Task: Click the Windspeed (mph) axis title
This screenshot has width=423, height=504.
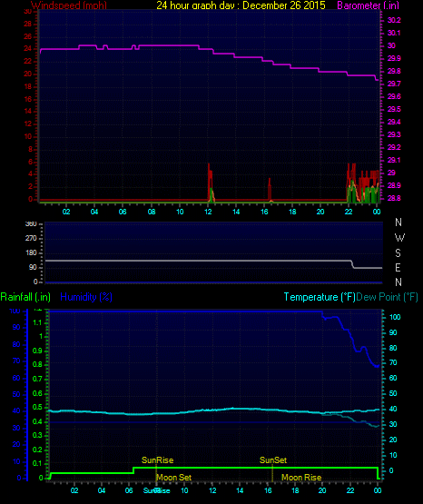Action: click(x=68, y=5)
